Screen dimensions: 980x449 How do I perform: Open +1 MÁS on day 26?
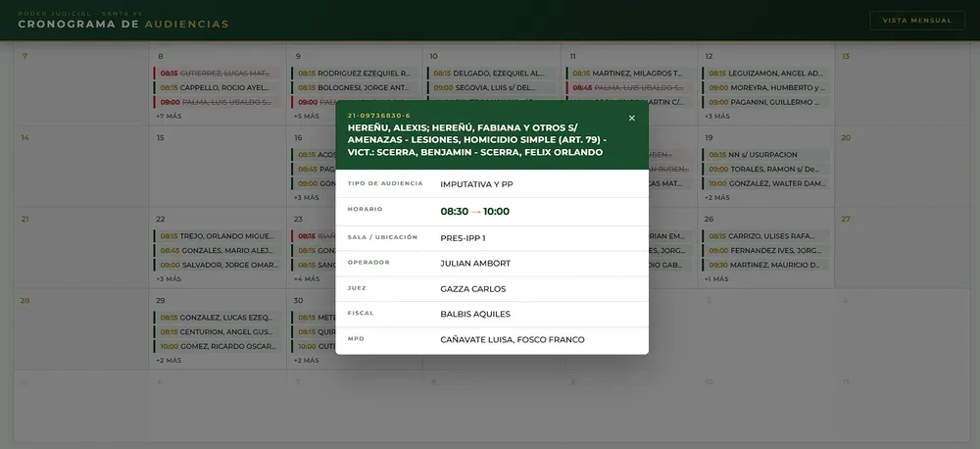pos(716,278)
